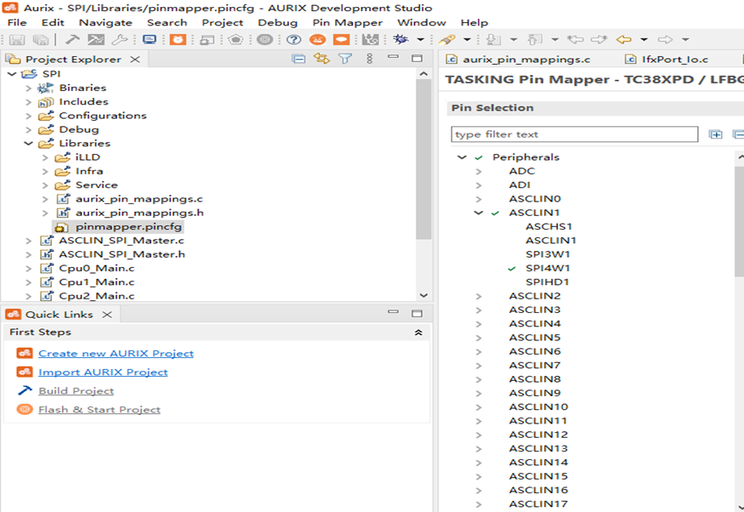This screenshot has height=512, width=744.
Task: Maximize the Quick Links panel
Action: [417, 313]
